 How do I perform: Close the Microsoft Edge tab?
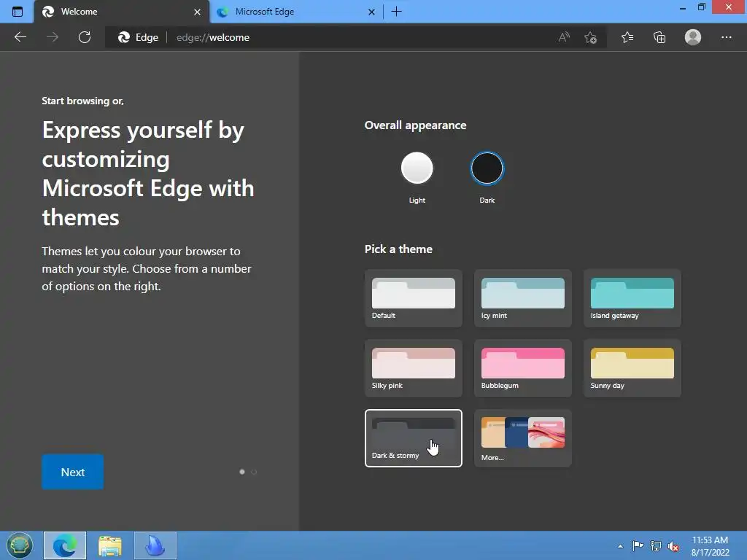371,12
